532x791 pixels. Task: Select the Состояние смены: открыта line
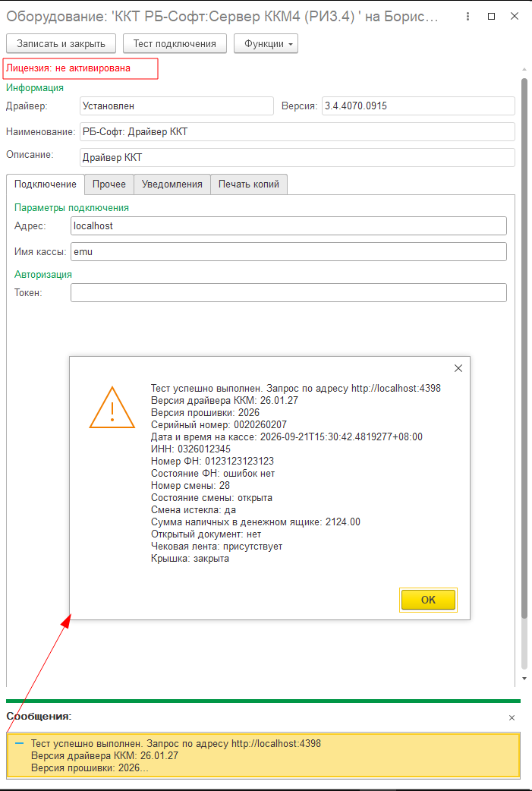(x=211, y=497)
